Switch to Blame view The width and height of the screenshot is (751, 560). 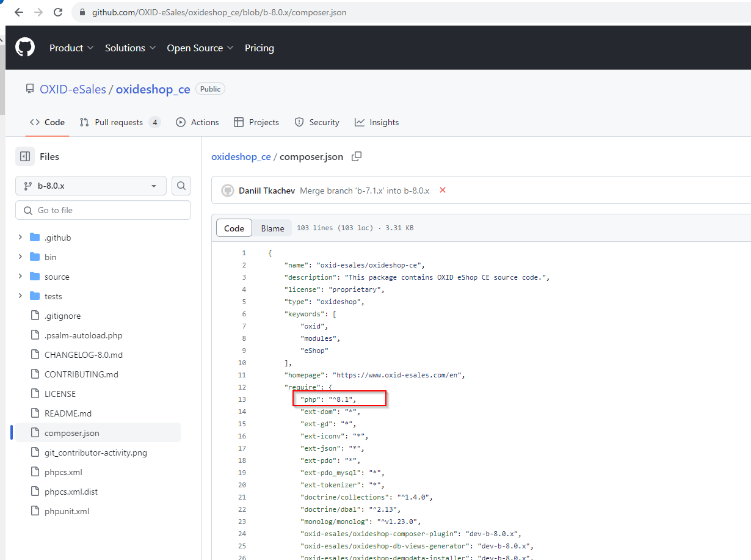click(x=272, y=228)
